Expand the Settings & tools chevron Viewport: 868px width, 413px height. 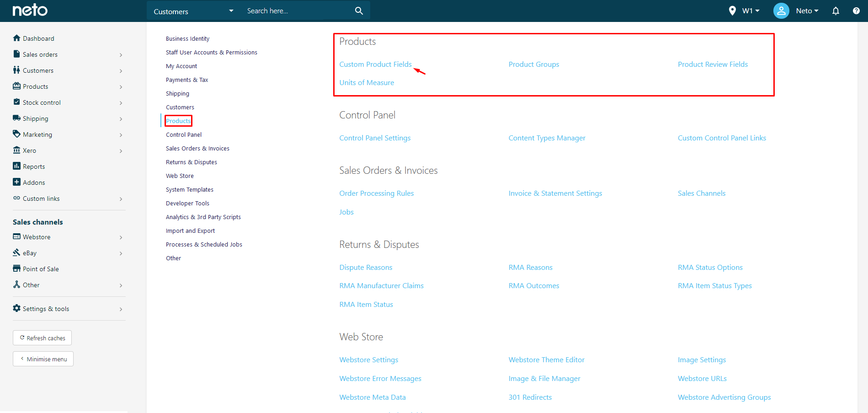point(121,309)
